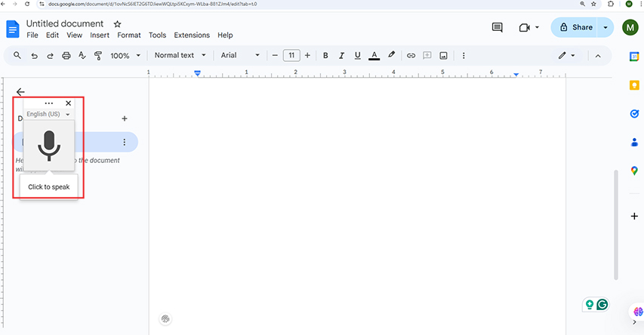Open the text color picker
The height and width of the screenshot is (335, 644).
374,55
